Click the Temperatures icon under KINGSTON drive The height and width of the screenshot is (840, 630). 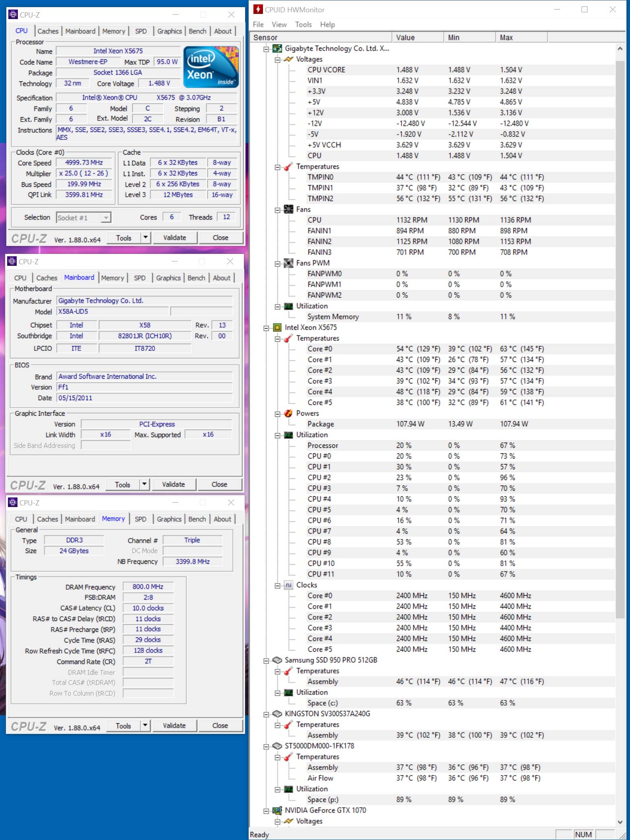[288, 724]
